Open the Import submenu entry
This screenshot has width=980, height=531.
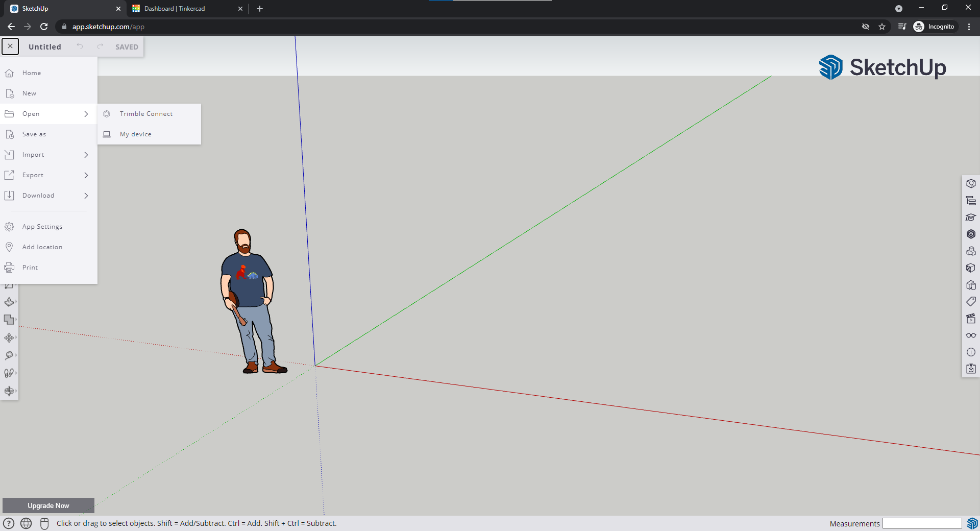point(48,155)
